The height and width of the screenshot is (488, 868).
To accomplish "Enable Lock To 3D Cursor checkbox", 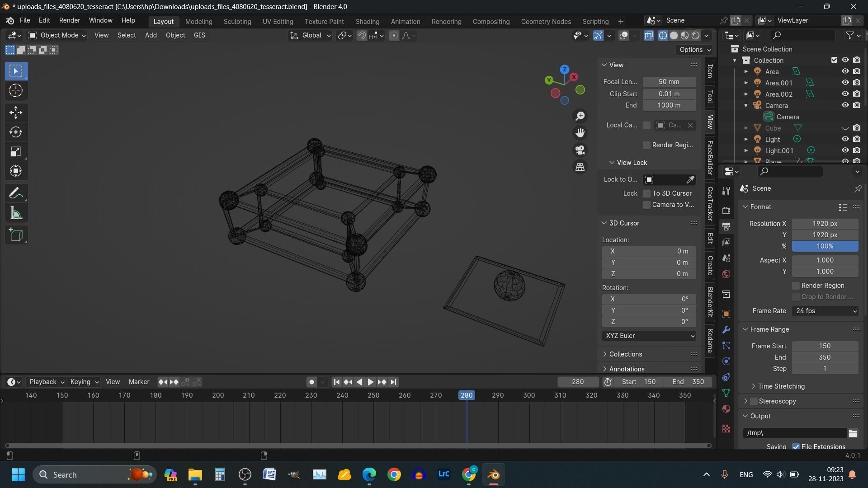I will coord(646,193).
